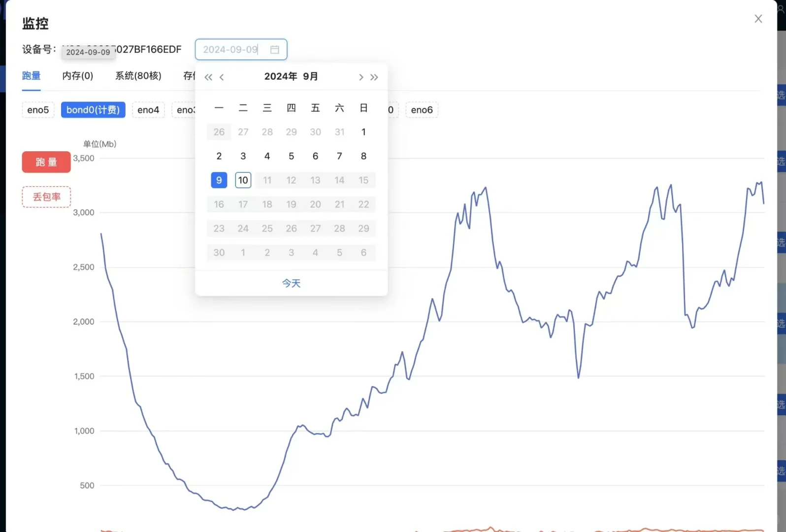Switch to the 内存(0) tab
This screenshot has height=532, width=786.
(78, 76)
